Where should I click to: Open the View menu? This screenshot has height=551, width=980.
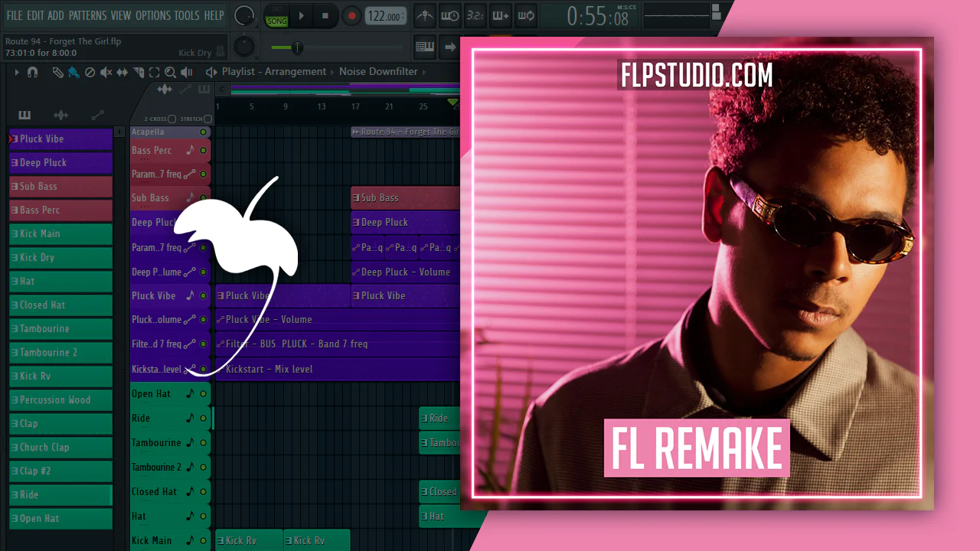point(121,15)
